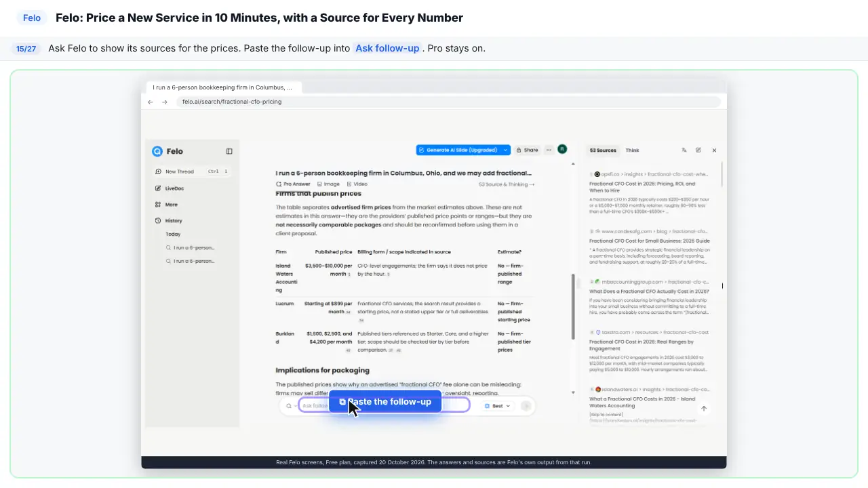Click the Paste the follow-up button
Screen dimensions: 868x488
(385, 402)
